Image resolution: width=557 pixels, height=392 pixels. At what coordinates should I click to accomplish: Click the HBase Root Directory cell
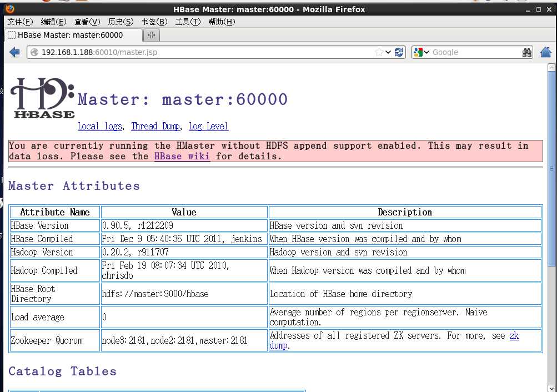55,294
